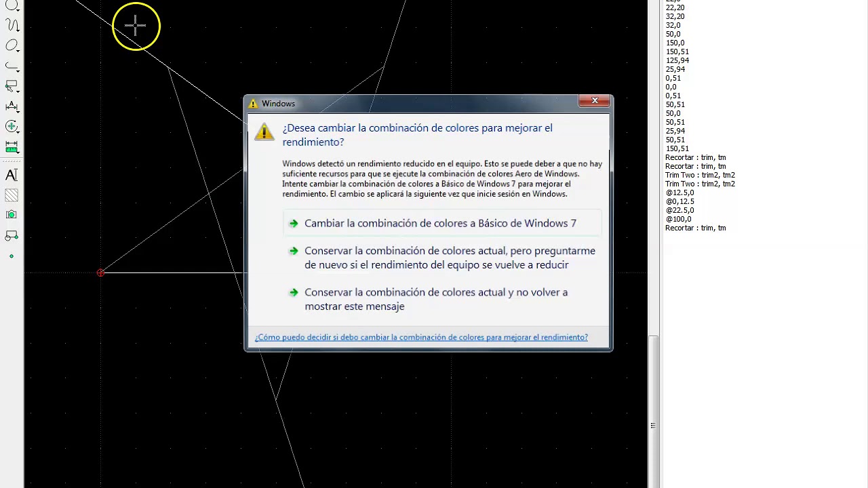The height and width of the screenshot is (488, 868).
Task: Open the green Measure ruler tool
Action: tap(12, 147)
